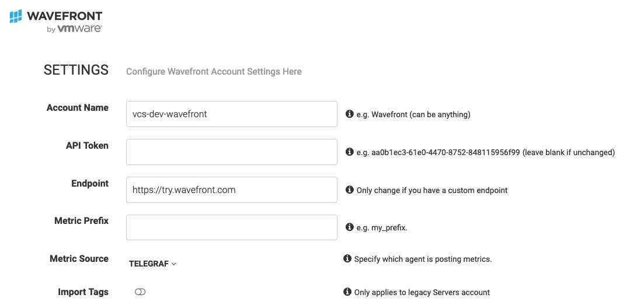The height and width of the screenshot is (305, 644).
Task: Click the API Token label
Action: coord(87,146)
